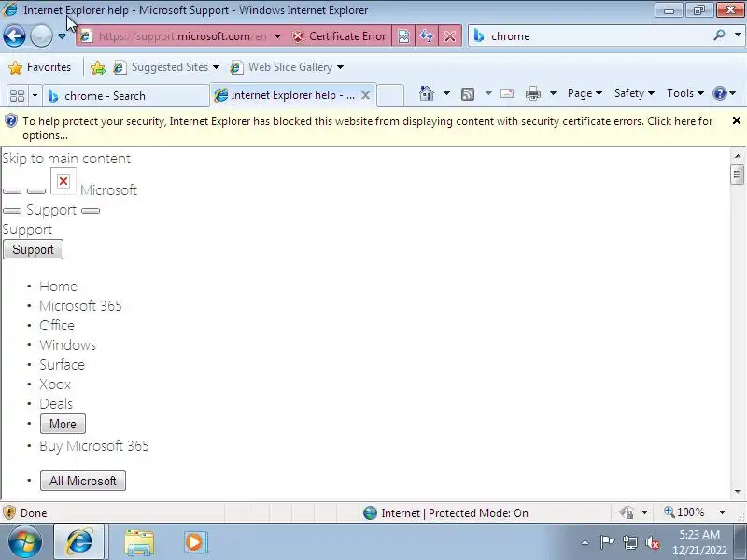Click the muted volume tray icon
Image resolution: width=747 pixels, height=560 pixels.
pos(652,542)
